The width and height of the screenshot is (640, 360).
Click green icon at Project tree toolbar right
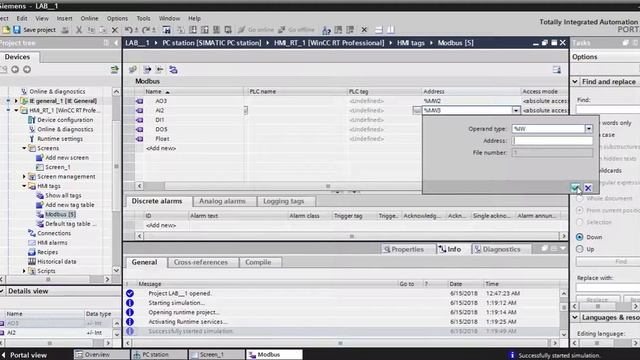click(x=115, y=70)
